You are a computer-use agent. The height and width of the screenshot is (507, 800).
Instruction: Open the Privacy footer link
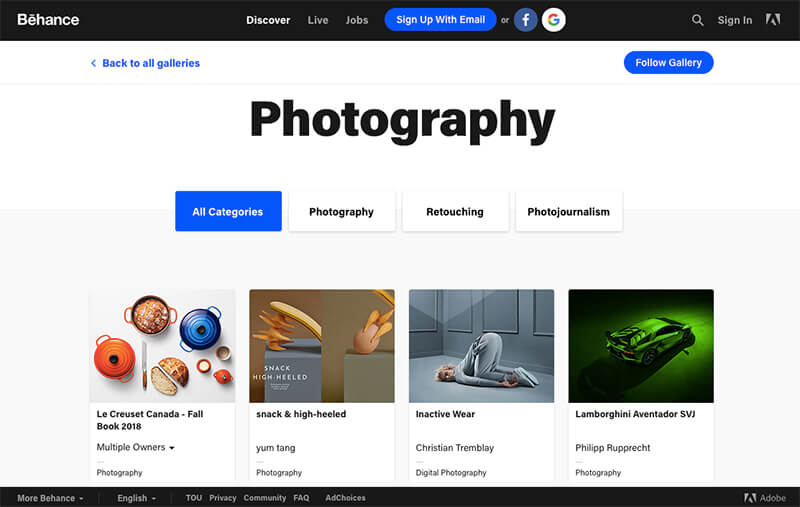(x=223, y=498)
